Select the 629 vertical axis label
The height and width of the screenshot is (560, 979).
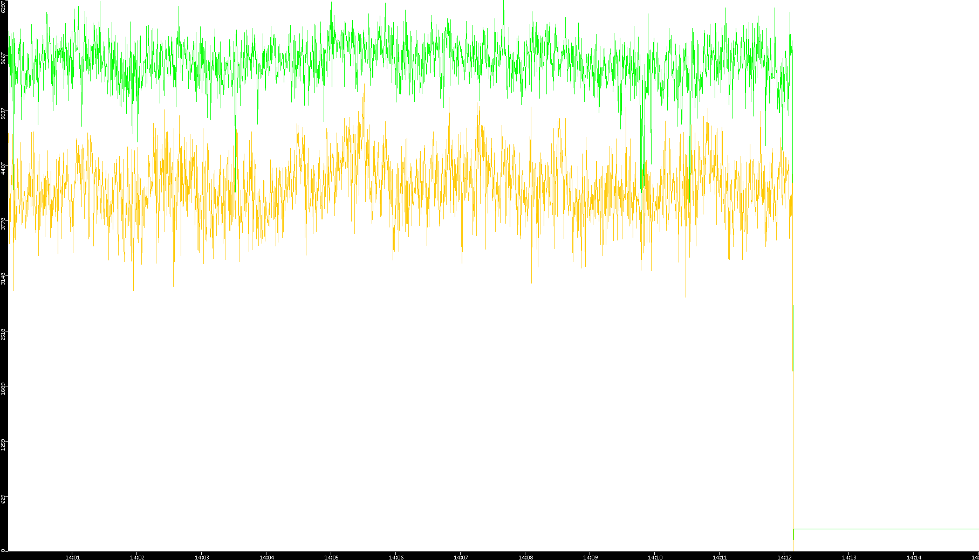(3, 499)
